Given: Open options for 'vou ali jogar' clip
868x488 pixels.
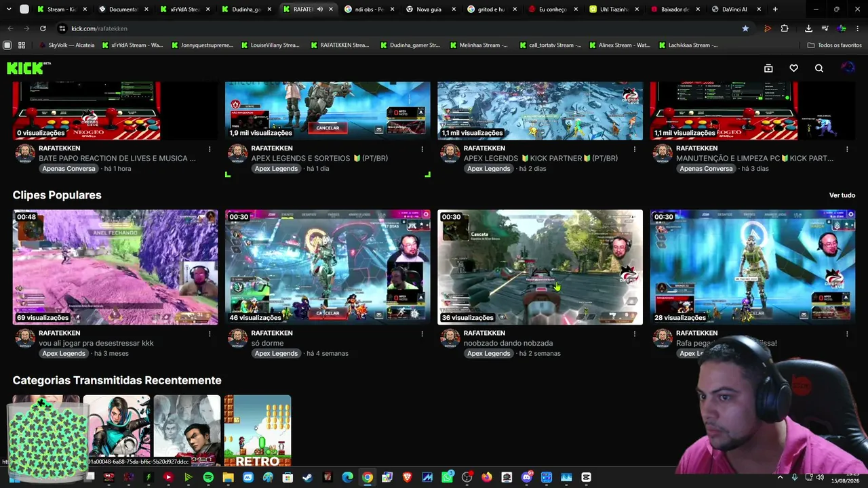Looking at the screenshot, I should coord(210,334).
